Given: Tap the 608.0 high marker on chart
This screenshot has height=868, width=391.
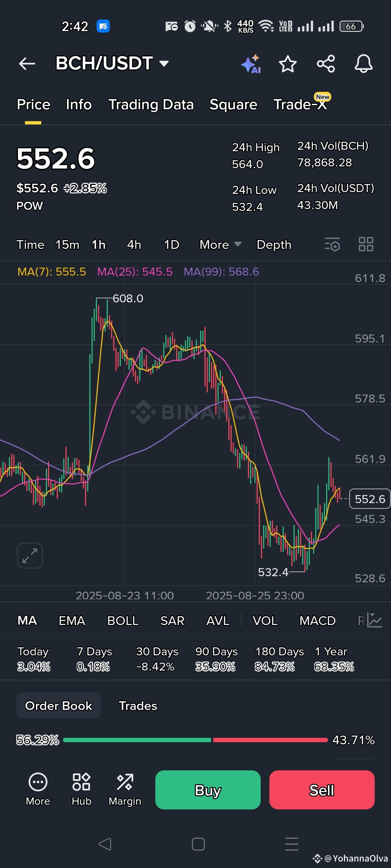Looking at the screenshot, I should pyautogui.click(x=128, y=298).
